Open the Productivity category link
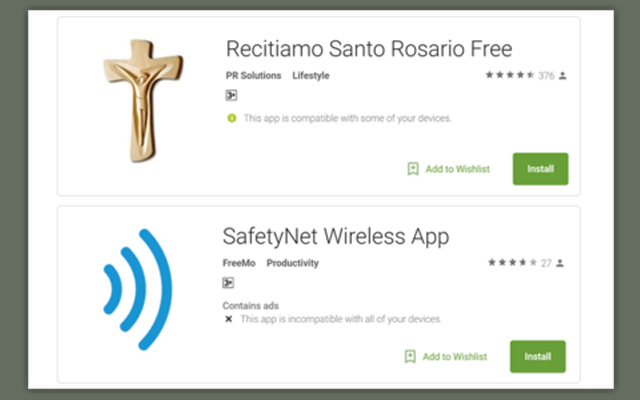This screenshot has height=400, width=640. coord(293,263)
